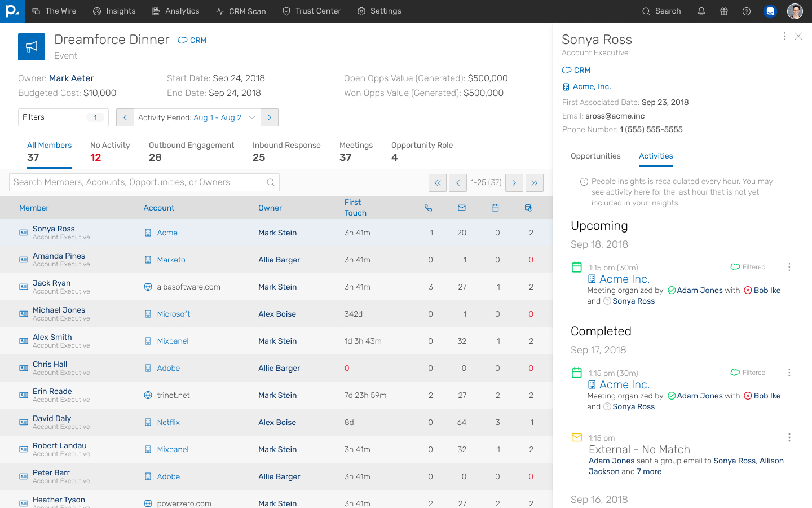Open Insights in top navigation
The height and width of the screenshot is (508, 812).
coord(114,11)
